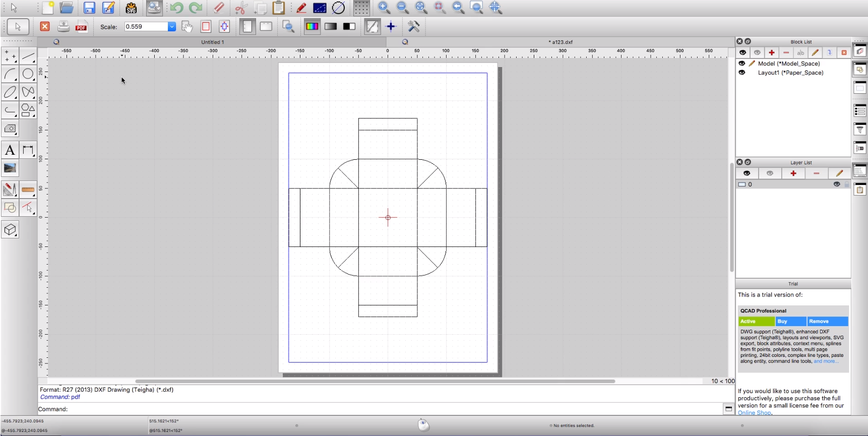Switch to the a123.dxf tab
868x436 pixels.
coord(562,42)
